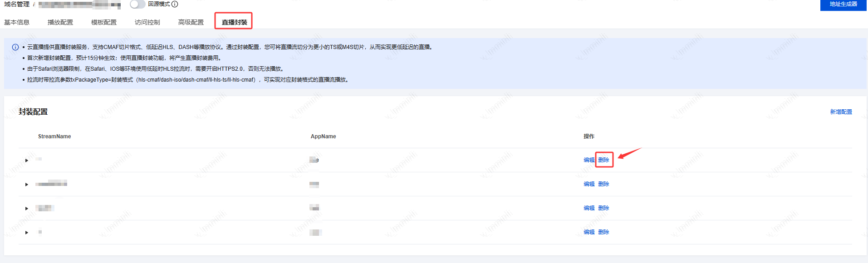Click 删除 in the second table row
Viewport: 868px width, 263px height.
click(x=603, y=184)
